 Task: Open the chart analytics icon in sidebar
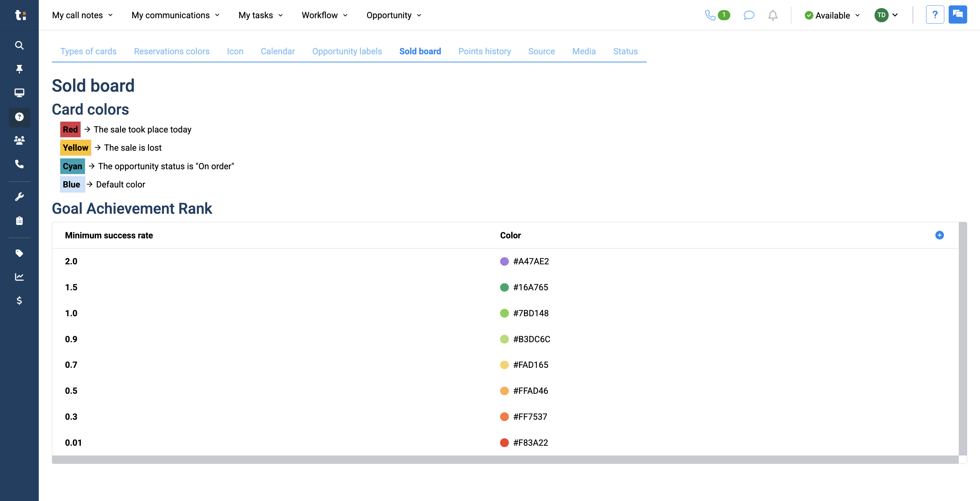pyautogui.click(x=19, y=277)
